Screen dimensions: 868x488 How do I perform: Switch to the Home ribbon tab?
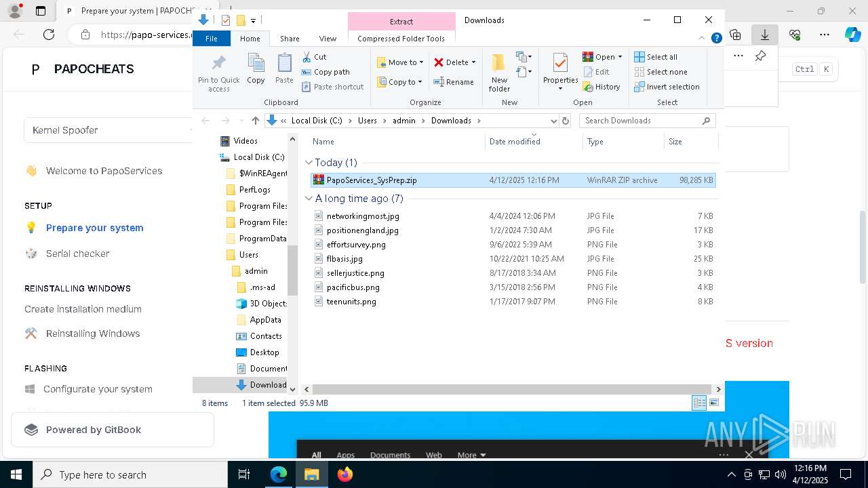coord(250,39)
